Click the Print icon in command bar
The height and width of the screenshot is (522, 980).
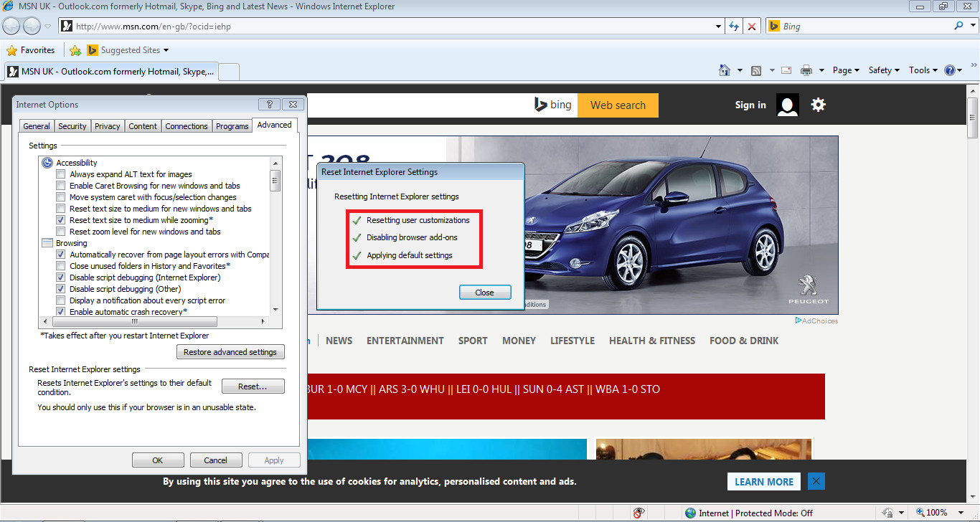click(x=806, y=70)
